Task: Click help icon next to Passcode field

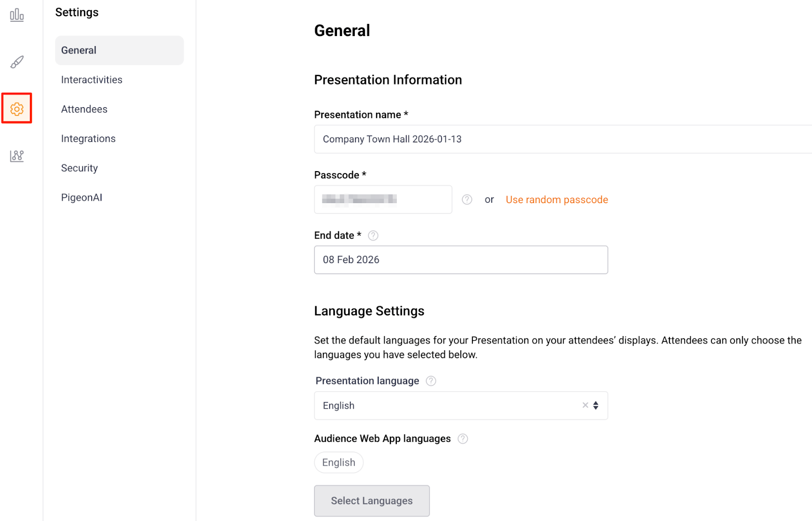Action: pos(467,200)
